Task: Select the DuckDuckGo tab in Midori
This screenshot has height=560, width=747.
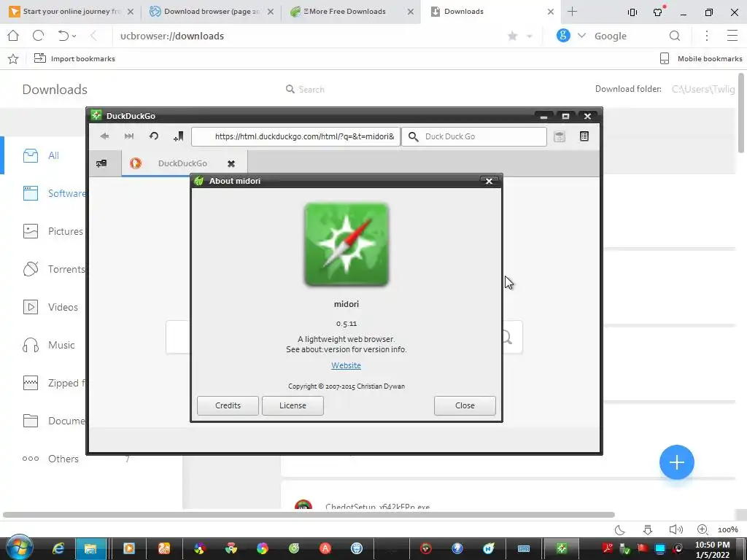Action: 182,163
